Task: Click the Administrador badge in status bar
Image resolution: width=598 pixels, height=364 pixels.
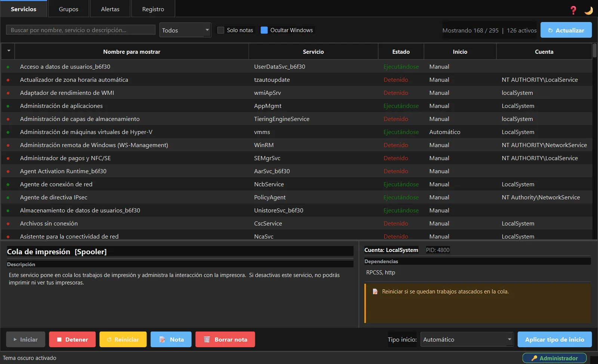Action: 554,358
